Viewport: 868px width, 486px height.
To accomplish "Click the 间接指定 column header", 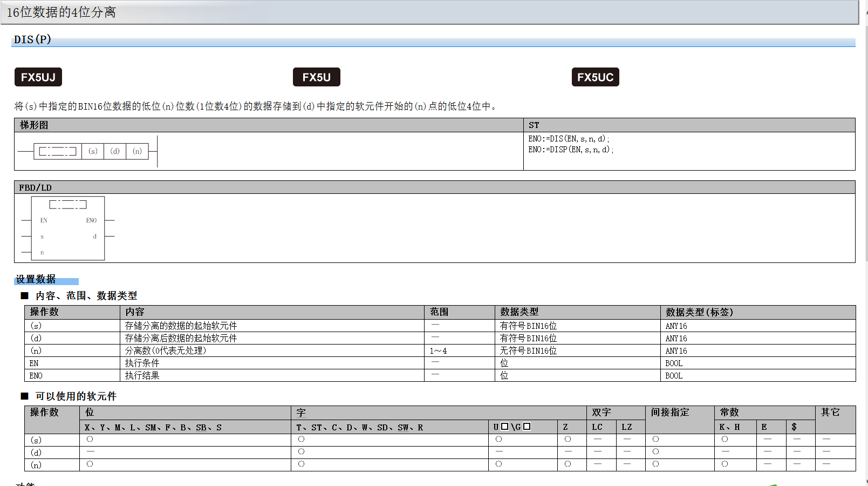I will tap(669, 413).
